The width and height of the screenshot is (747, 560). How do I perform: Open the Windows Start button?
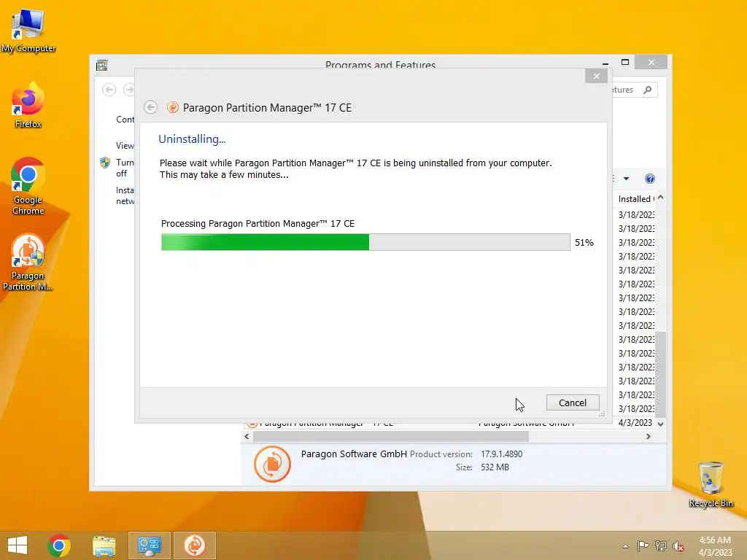(x=18, y=545)
